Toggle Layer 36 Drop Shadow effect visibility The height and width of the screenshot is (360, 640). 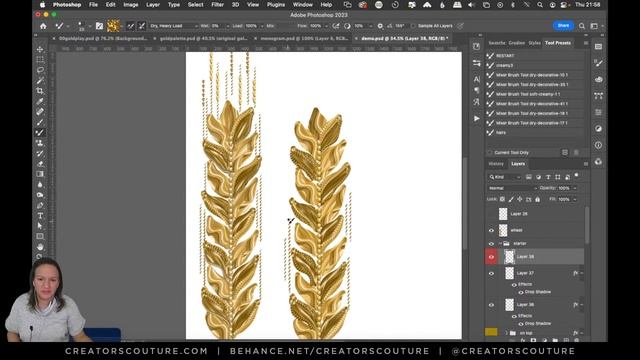click(x=521, y=324)
